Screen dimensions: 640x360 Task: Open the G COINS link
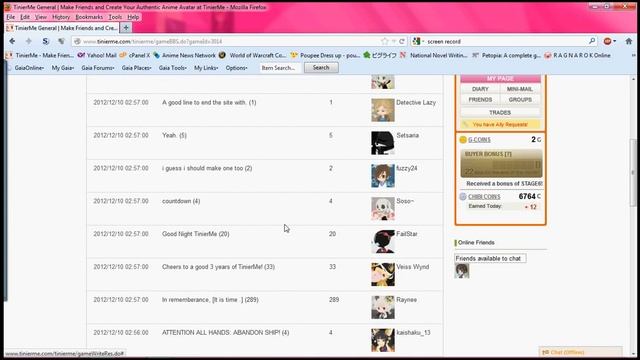[479, 140]
